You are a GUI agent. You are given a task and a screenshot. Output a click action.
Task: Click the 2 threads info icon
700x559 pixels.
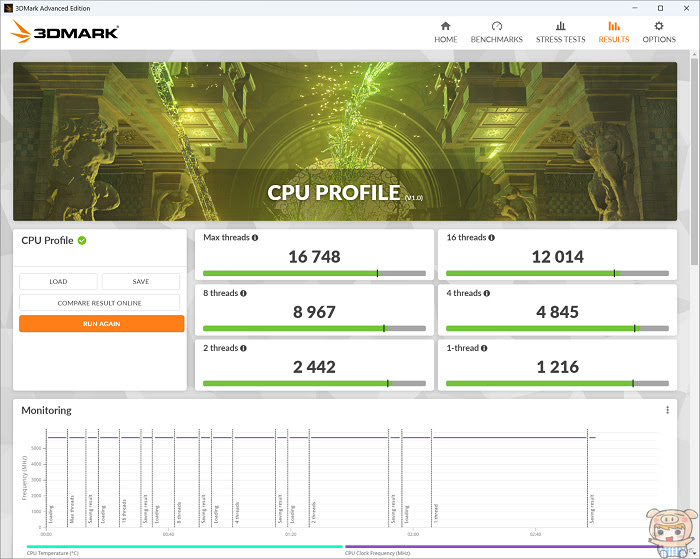[x=243, y=348]
